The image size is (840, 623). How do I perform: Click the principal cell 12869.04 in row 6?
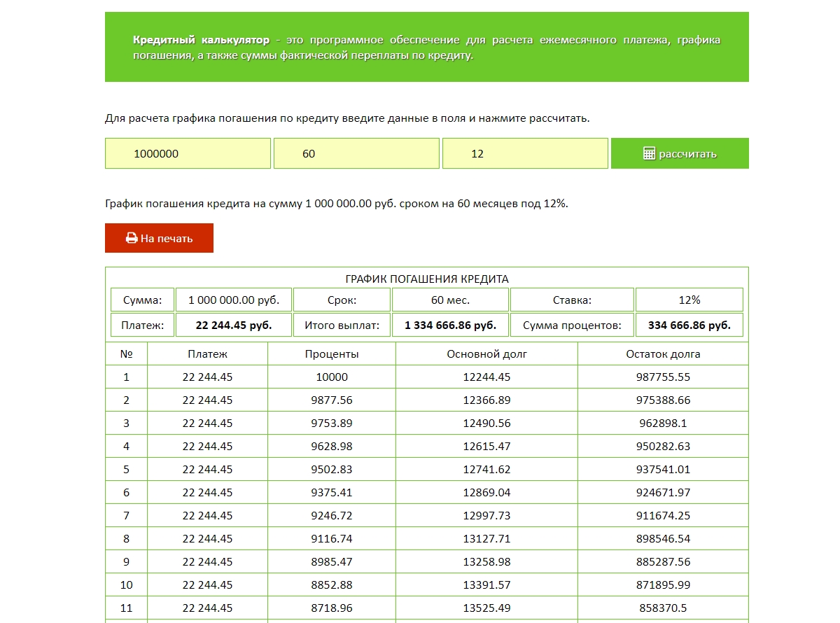pyautogui.click(x=486, y=493)
